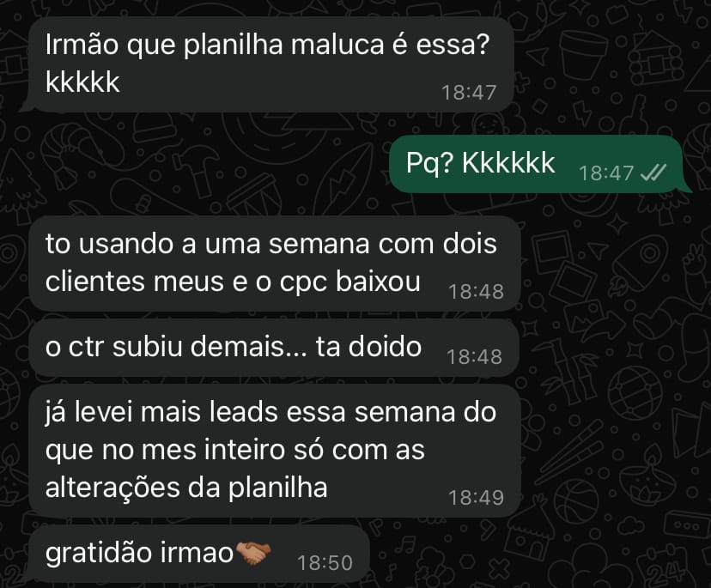The image size is (711, 588).
Task: Tap the words 'cpc baixou' in message
Action: tap(350, 282)
